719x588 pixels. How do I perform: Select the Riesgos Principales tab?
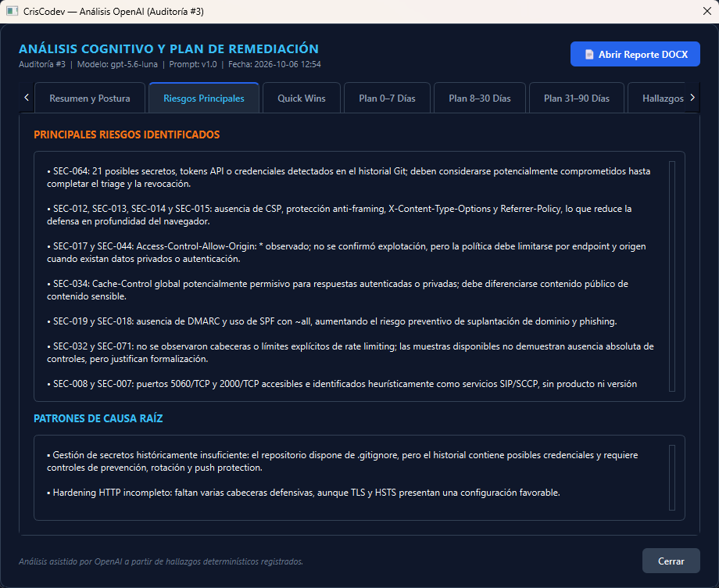point(204,99)
